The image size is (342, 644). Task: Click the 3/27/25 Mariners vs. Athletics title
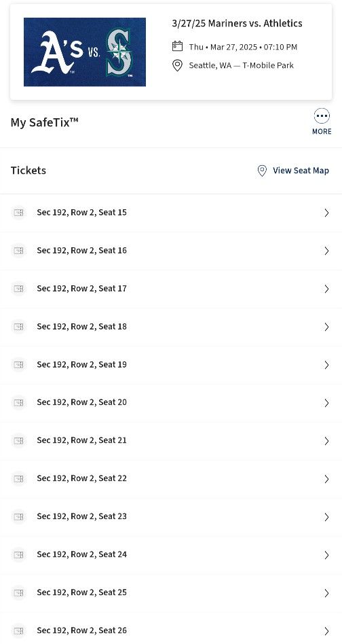(237, 23)
